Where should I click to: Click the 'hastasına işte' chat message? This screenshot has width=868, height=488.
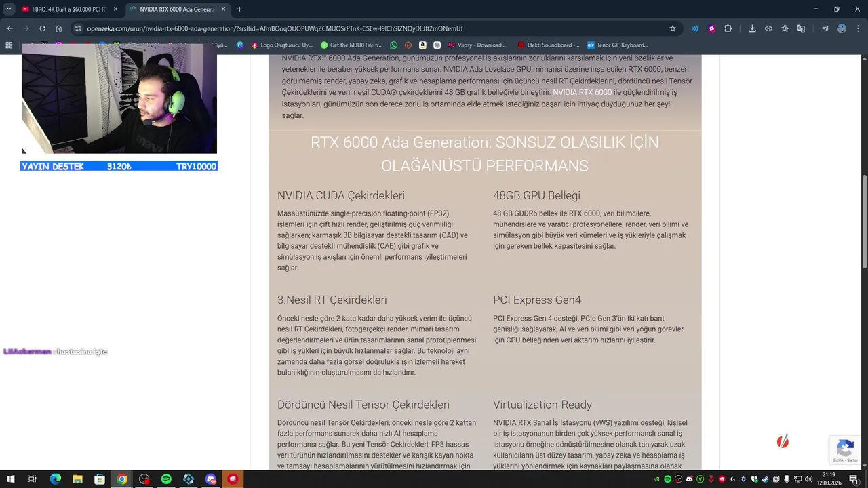(x=82, y=352)
